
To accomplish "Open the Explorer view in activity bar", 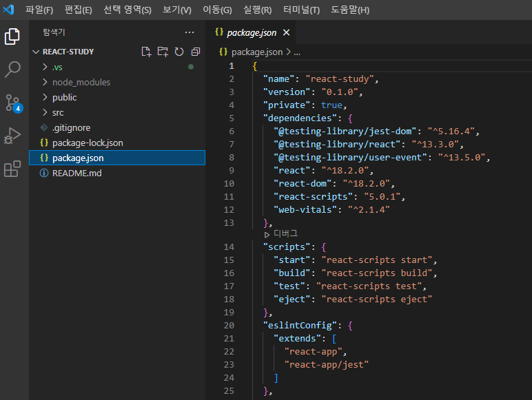I will tap(12, 36).
